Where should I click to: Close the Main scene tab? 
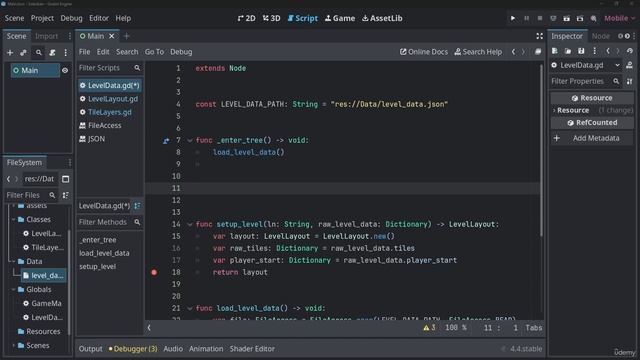click(111, 36)
